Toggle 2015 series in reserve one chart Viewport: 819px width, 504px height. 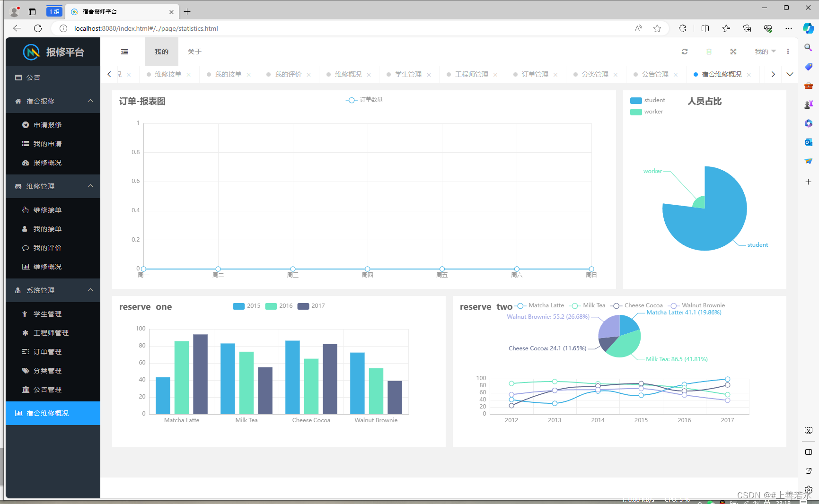click(x=247, y=306)
